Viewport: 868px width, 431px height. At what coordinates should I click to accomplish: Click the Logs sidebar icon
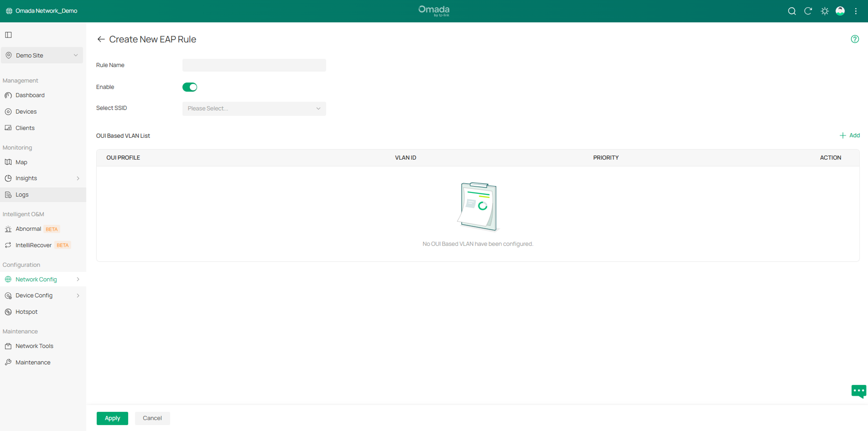(8, 195)
